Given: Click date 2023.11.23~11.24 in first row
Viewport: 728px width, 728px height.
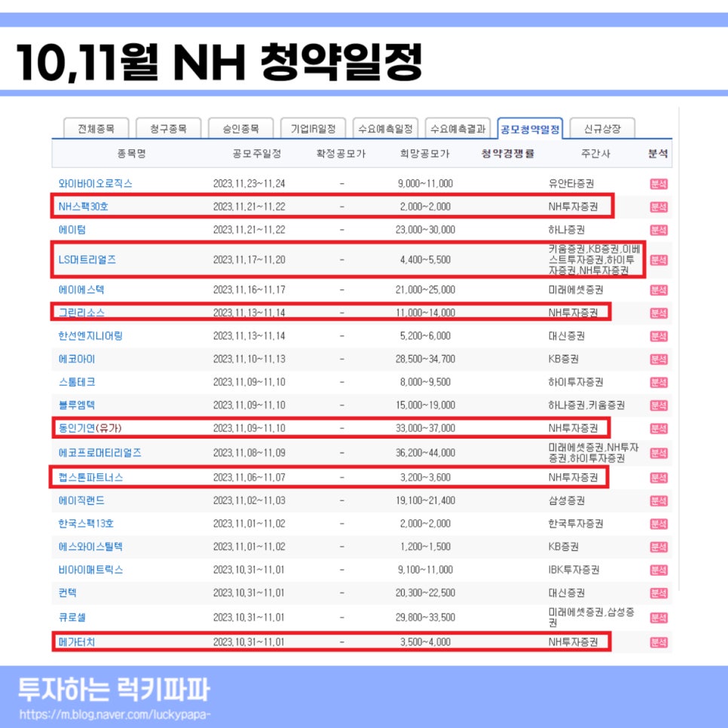Looking at the screenshot, I should 249,184.
